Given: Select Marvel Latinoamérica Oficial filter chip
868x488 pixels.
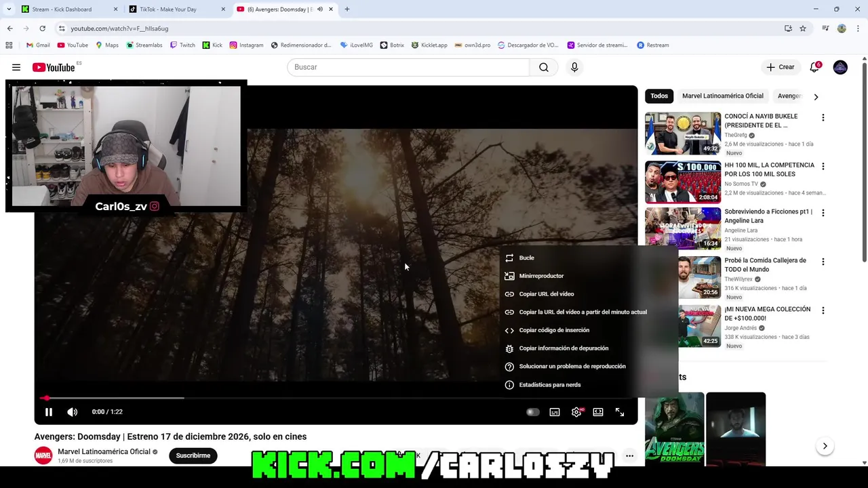Looking at the screenshot, I should tap(723, 96).
